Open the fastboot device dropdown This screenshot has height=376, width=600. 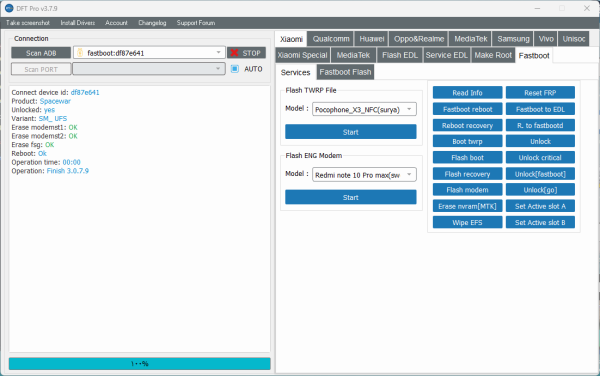[x=149, y=53]
